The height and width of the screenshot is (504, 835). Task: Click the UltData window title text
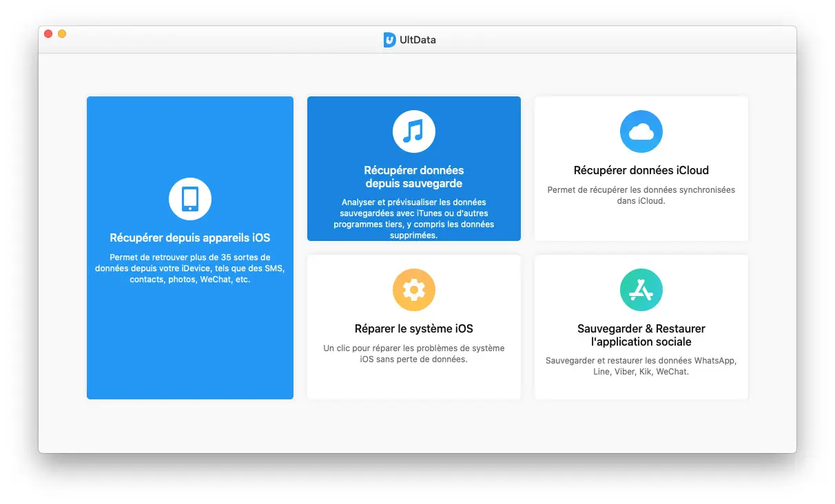(417, 40)
